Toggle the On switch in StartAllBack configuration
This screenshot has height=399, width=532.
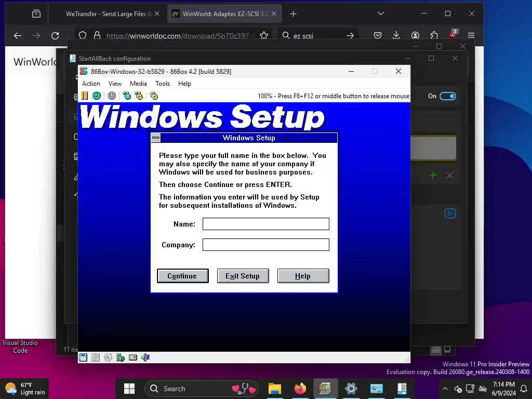[x=448, y=96]
